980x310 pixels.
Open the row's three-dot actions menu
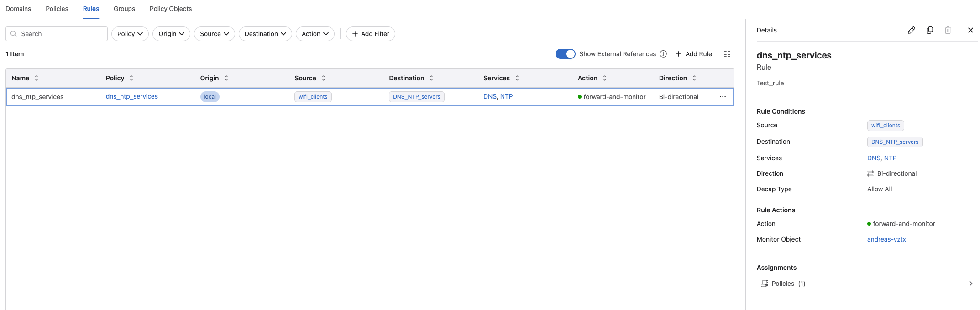pyautogui.click(x=723, y=97)
